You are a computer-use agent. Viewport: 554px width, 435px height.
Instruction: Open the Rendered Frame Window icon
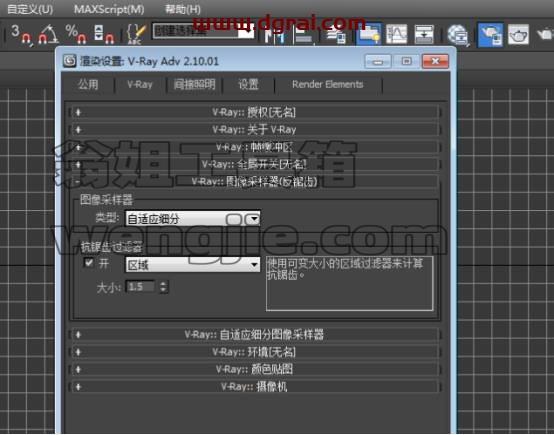point(518,34)
